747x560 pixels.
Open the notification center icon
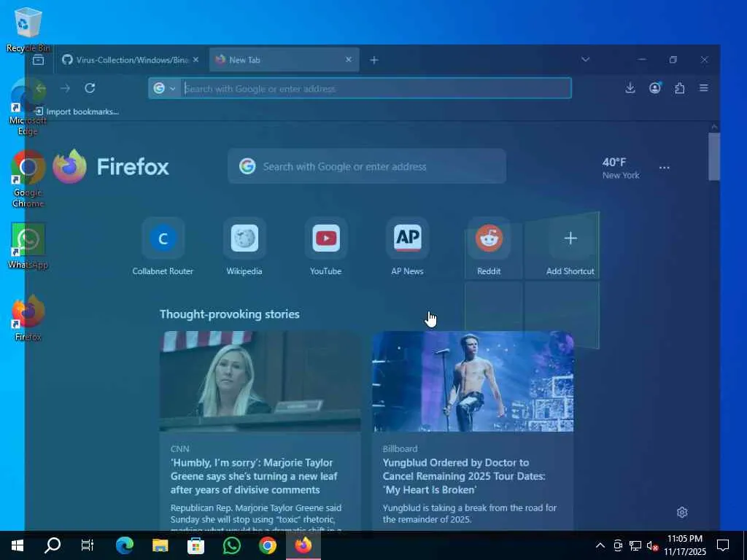coord(723,545)
